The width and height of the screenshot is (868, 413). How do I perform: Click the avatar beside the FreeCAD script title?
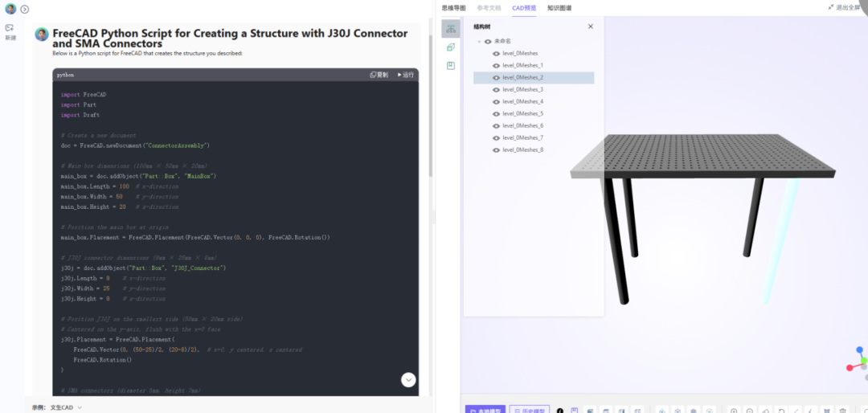tap(42, 35)
